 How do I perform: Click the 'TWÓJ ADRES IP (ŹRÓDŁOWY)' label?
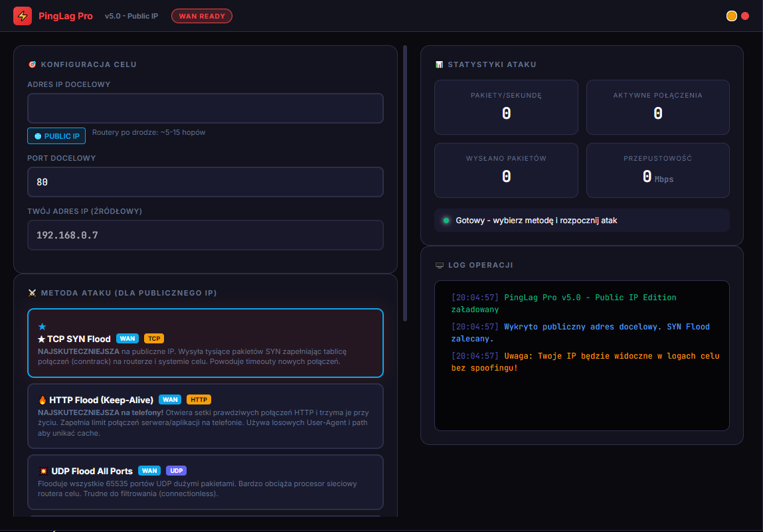point(85,211)
